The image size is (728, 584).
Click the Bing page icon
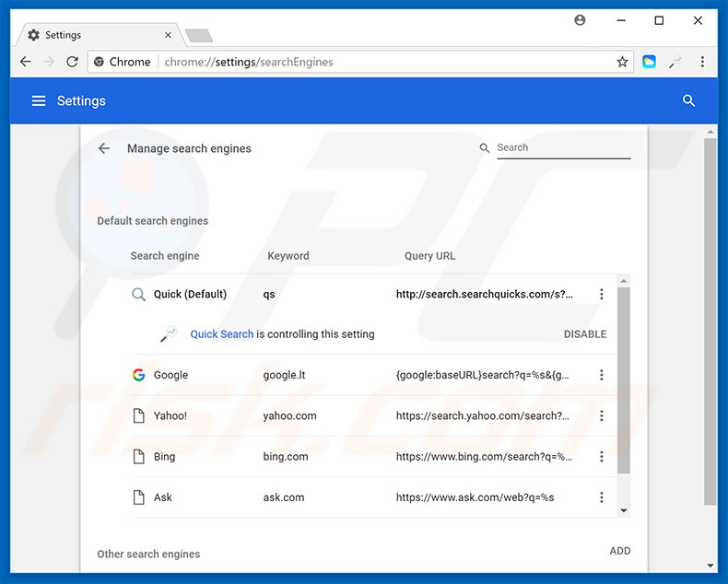138,456
